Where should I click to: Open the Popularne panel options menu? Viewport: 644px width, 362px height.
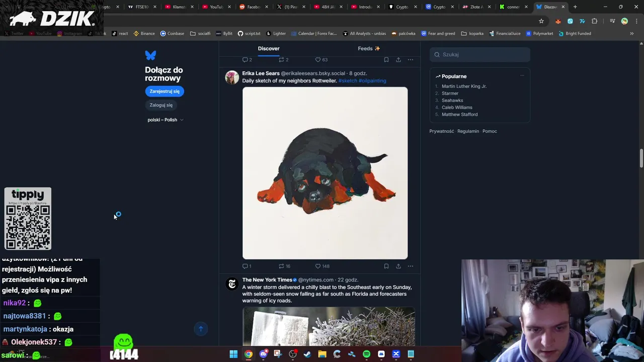522,76
